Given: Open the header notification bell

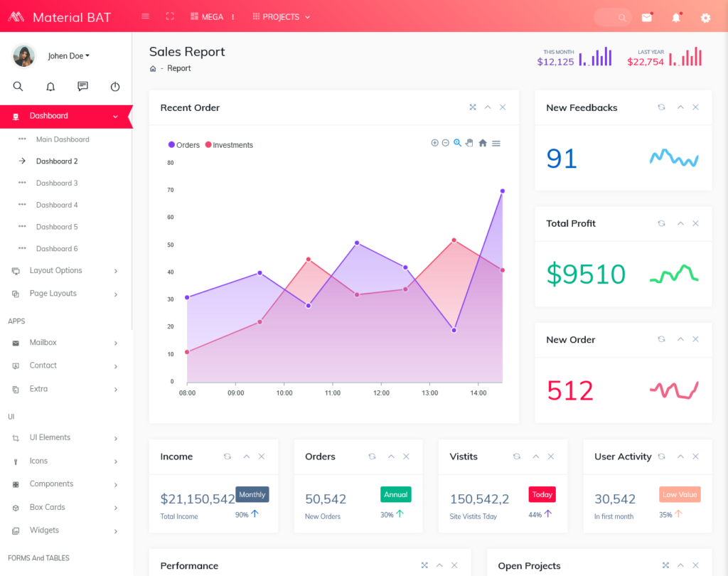Looking at the screenshot, I should coord(676,18).
